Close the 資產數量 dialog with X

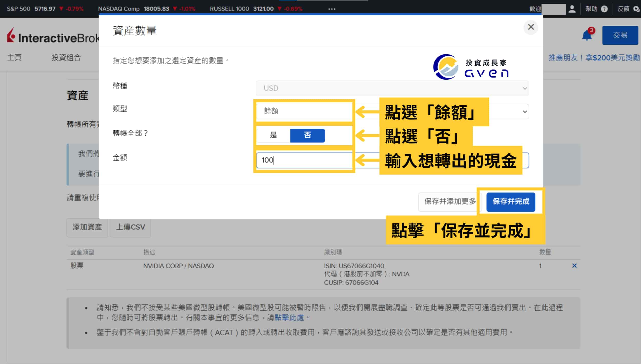[x=531, y=27]
